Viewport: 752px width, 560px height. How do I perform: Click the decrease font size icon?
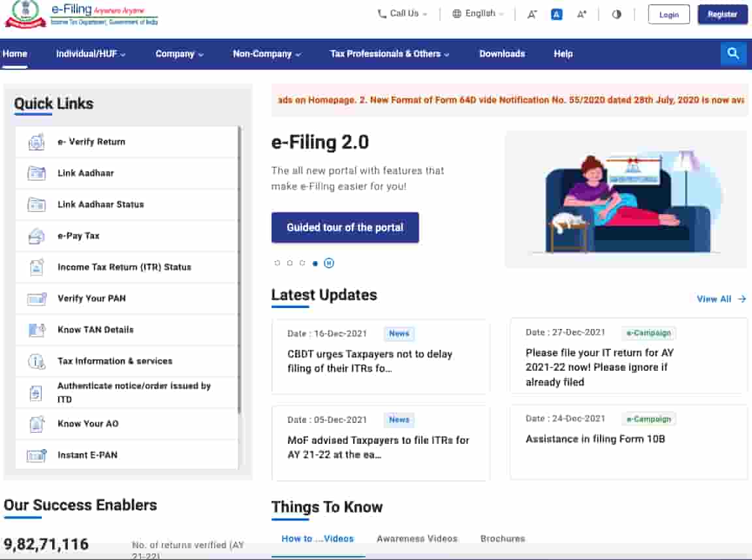click(x=532, y=14)
